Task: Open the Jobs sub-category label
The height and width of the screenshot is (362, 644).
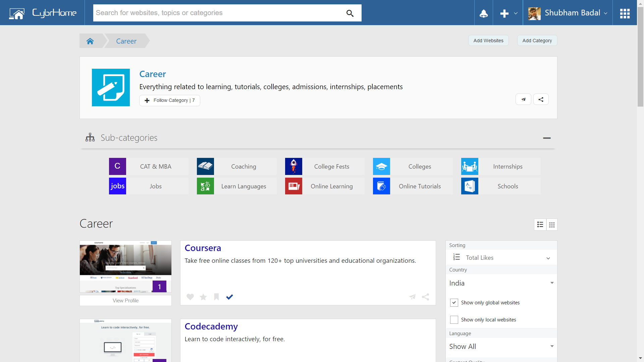Action: pos(156,186)
